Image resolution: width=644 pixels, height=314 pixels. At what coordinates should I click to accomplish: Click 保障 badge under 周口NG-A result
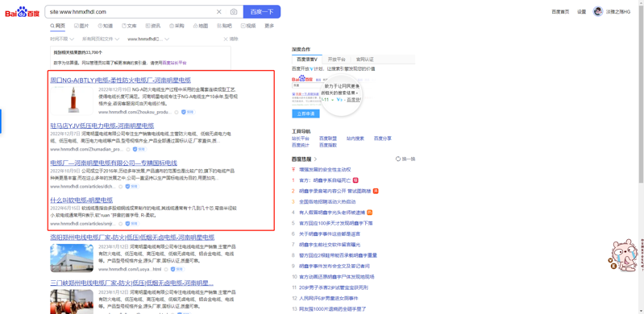[x=189, y=112]
